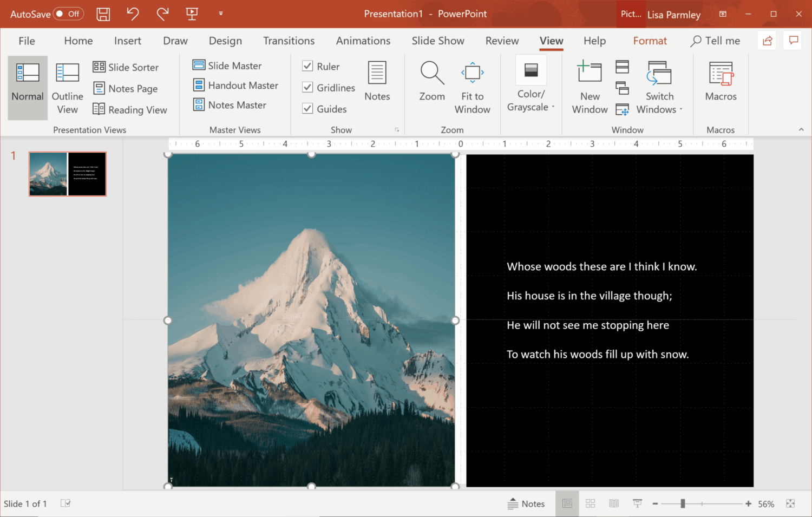This screenshot has height=517, width=812.
Task: Switch to Normal view in ribbon
Action: 28,88
